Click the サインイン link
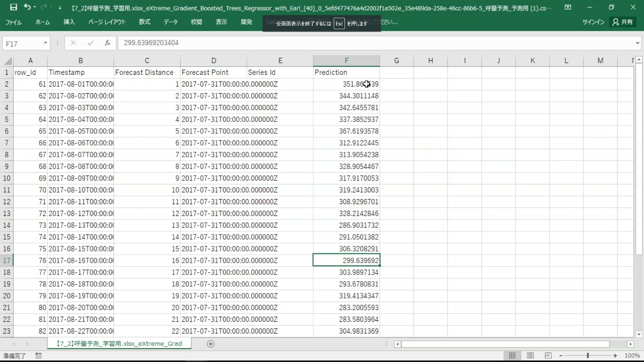Image resolution: width=644 pixels, height=362 pixels. pos(593,22)
